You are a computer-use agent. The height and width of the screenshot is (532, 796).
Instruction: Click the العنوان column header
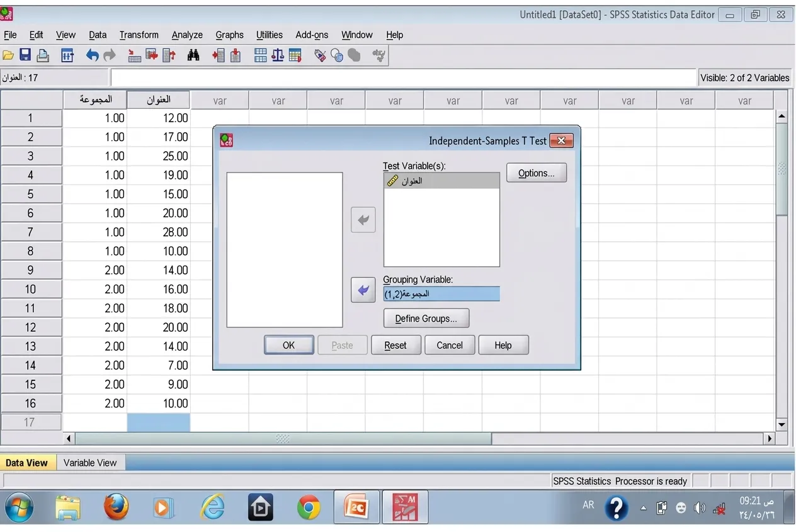pos(159,100)
